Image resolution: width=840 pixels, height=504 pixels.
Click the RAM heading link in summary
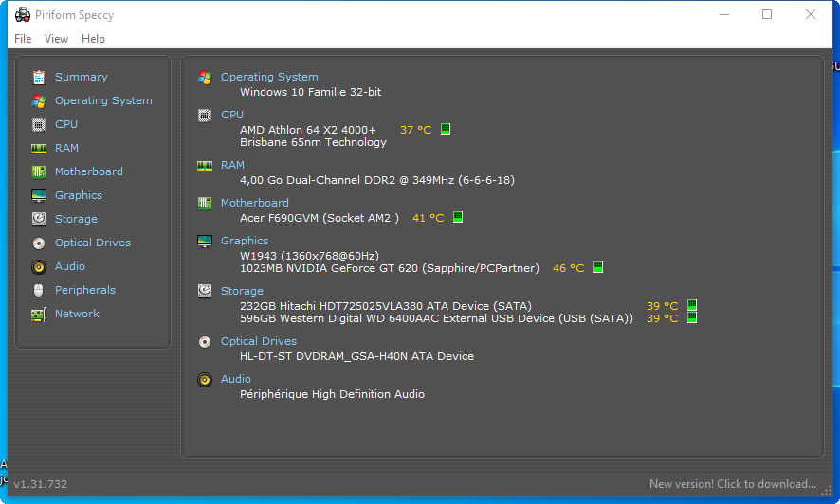(x=232, y=165)
